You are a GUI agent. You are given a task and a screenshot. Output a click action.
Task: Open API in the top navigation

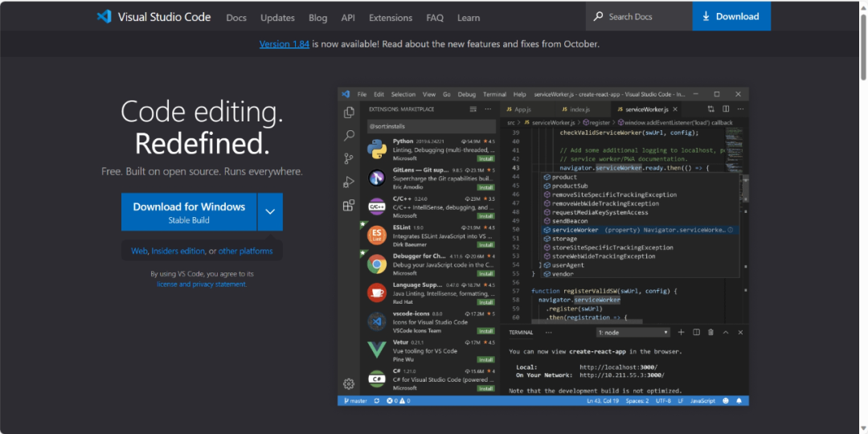tap(348, 18)
